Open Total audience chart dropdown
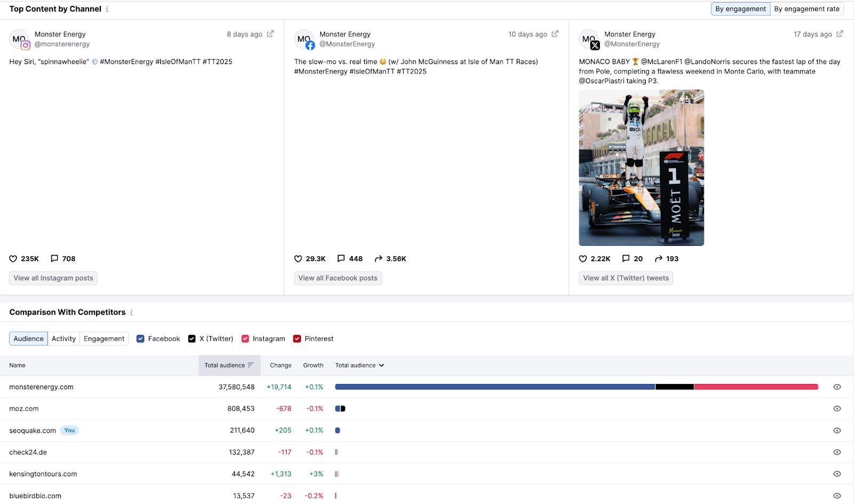The height and width of the screenshot is (504, 854). [x=360, y=365]
